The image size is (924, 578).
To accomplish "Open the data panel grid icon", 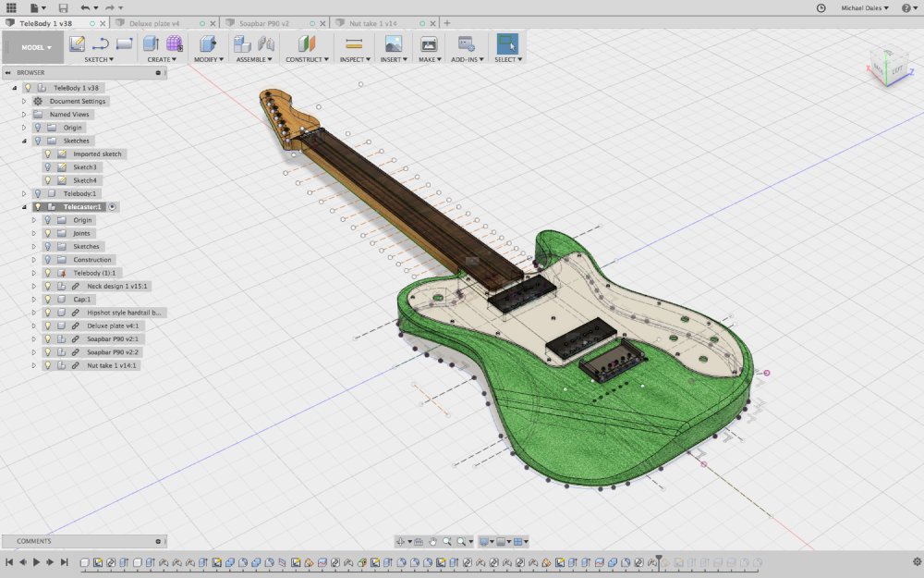I will pyautogui.click(x=11, y=7).
